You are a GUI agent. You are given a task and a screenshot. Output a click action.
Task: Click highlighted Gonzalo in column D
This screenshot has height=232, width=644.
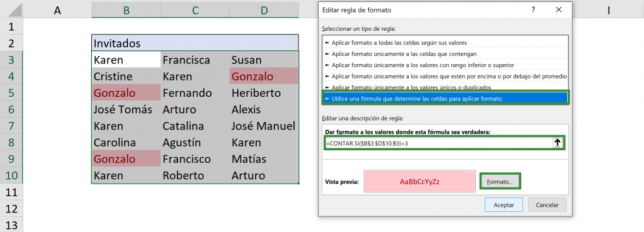tap(264, 76)
